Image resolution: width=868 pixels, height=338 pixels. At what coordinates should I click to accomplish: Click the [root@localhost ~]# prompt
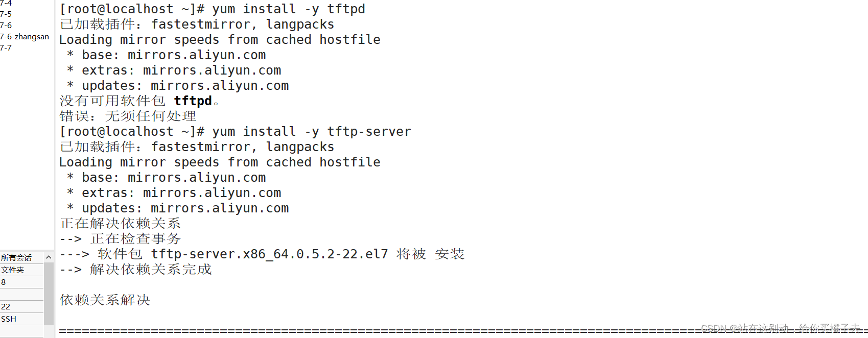coord(128,9)
